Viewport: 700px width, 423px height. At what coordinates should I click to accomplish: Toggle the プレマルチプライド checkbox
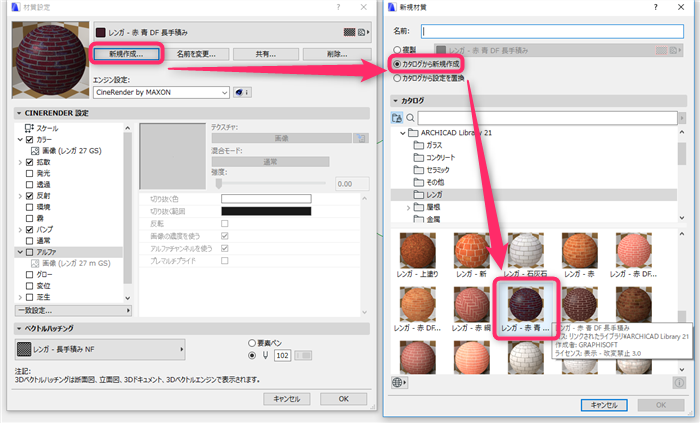click(x=225, y=261)
